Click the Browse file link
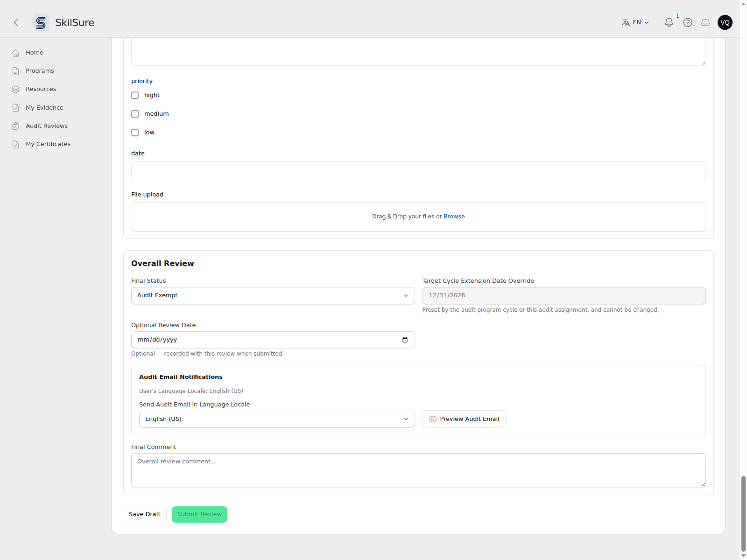The image size is (747, 560). [454, 217]
